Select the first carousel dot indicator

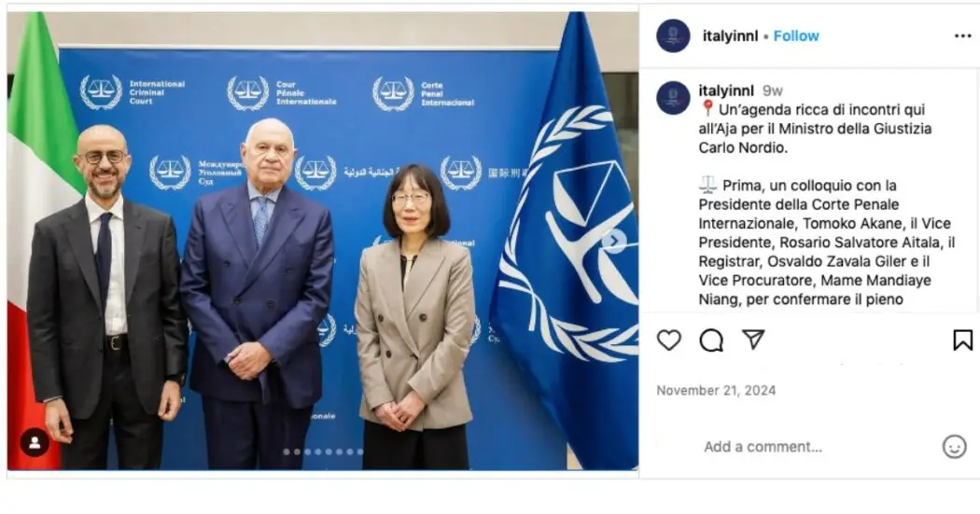click(x=287, y=451)
